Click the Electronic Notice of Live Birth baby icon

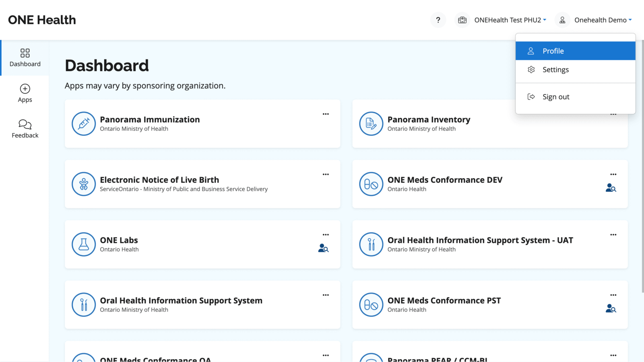[x=84, y=184]
